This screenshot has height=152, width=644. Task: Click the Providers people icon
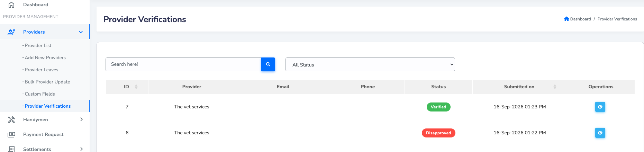(x=11, y=32)
